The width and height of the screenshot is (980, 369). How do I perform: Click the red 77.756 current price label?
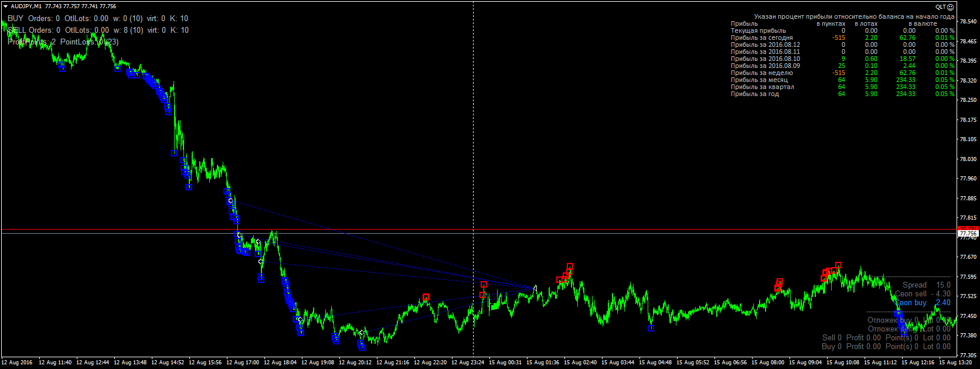968,234
